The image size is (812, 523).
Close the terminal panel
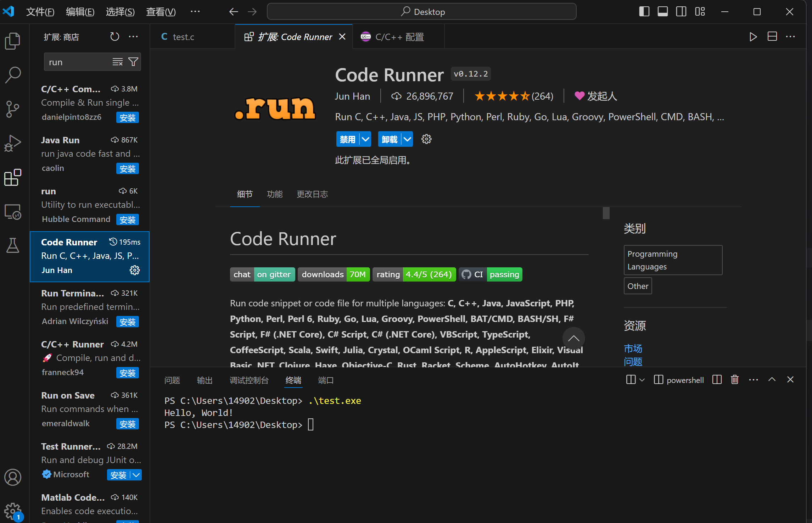click(790, 379)
